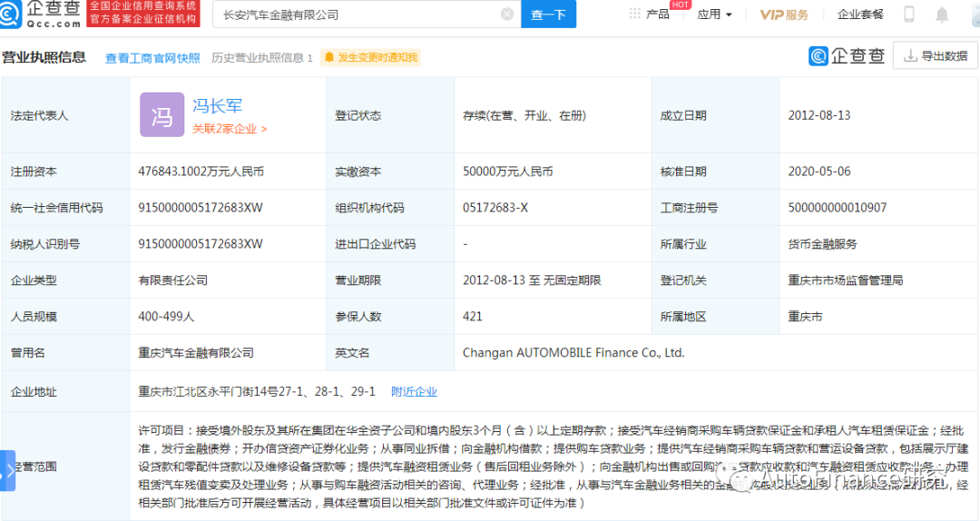Click 导出数据 export button

click(x=936, y=55)
